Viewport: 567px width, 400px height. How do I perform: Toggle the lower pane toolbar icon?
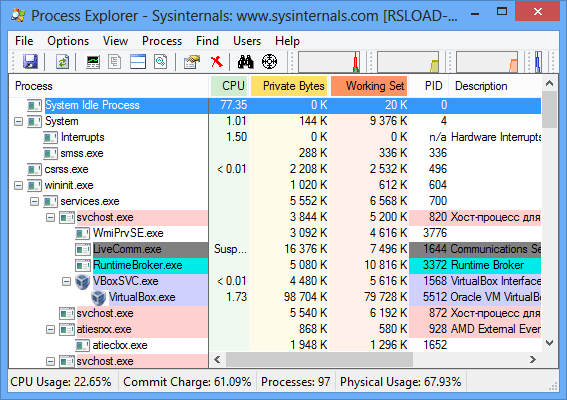click(x=138, y=61)
